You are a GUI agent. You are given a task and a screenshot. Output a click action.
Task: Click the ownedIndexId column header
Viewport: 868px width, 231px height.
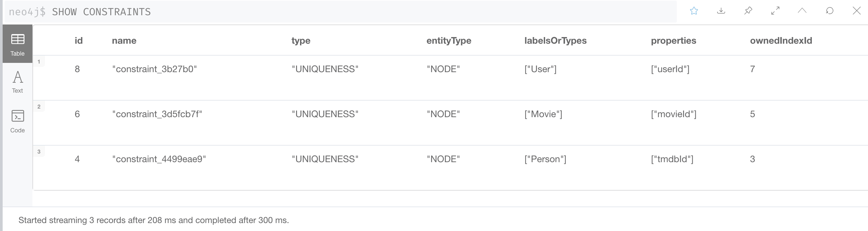click(x=781, y=40)
